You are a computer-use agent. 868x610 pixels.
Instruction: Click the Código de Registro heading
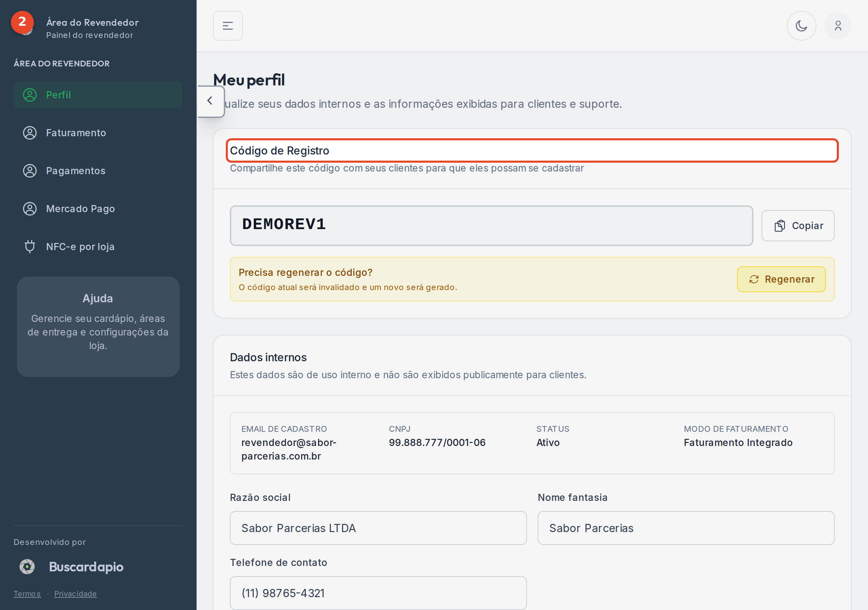[279, 150]
